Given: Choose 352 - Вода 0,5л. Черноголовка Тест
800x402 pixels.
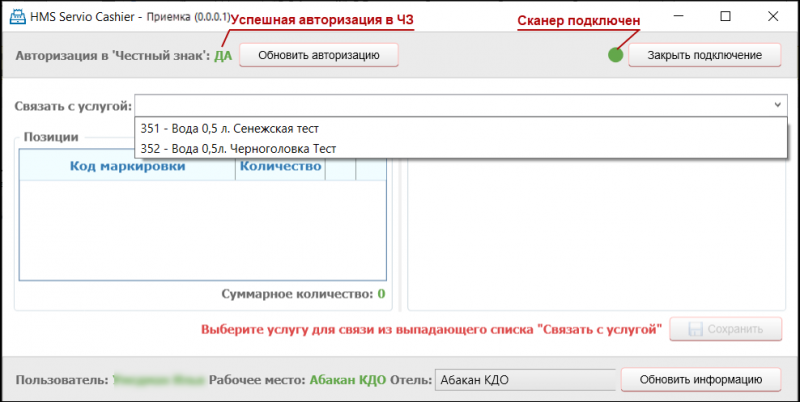Looking at the screenshot, I should (238, 148).
